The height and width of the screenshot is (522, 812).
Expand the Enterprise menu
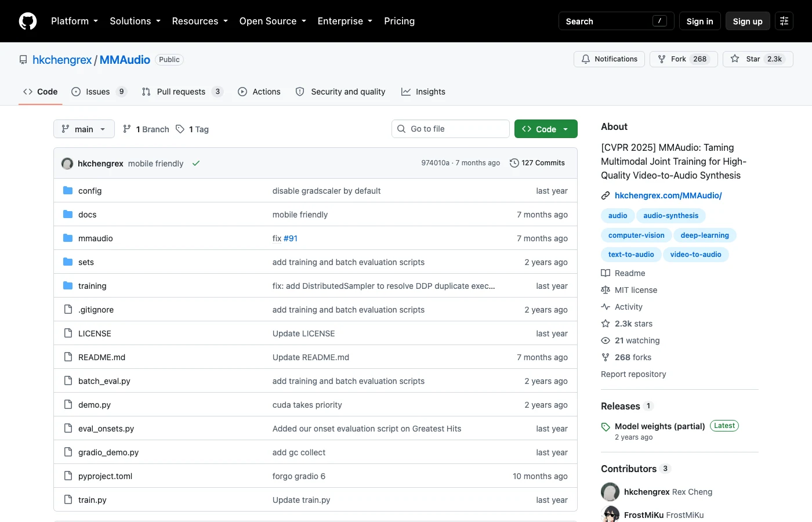(x=345, y=21)
